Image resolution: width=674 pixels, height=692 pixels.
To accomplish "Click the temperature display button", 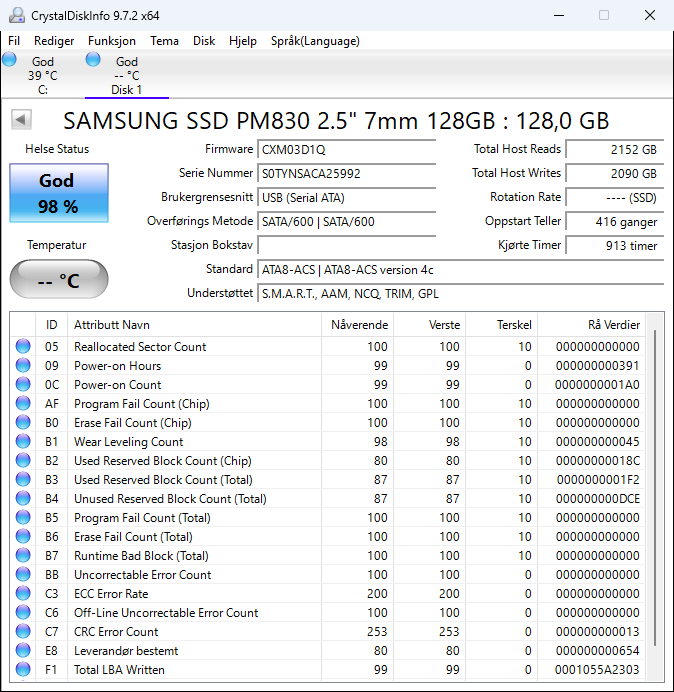I will tap(59, 279).
